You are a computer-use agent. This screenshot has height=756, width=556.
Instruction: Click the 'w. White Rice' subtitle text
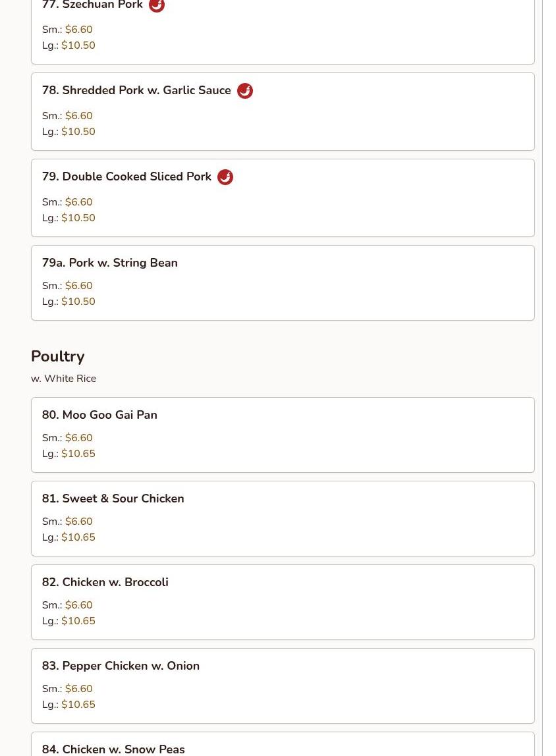[x=64, y=379]
